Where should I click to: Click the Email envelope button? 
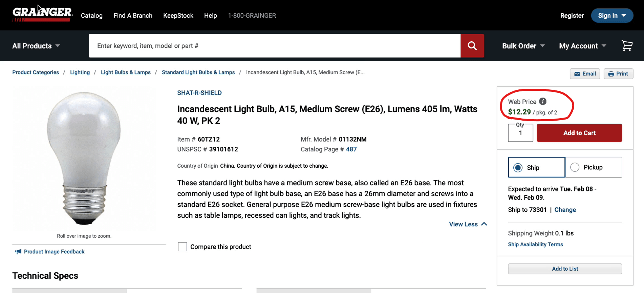click(x=585, y=74)
